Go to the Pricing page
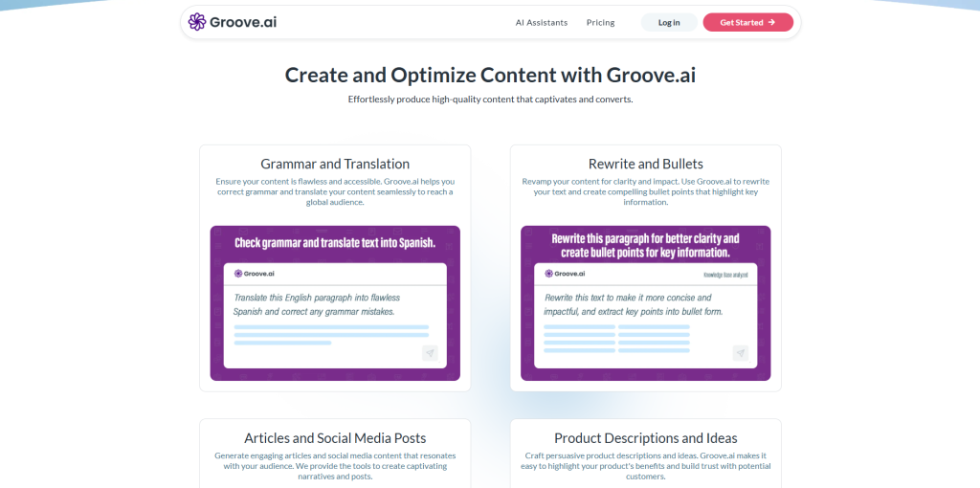 [600, 23]
